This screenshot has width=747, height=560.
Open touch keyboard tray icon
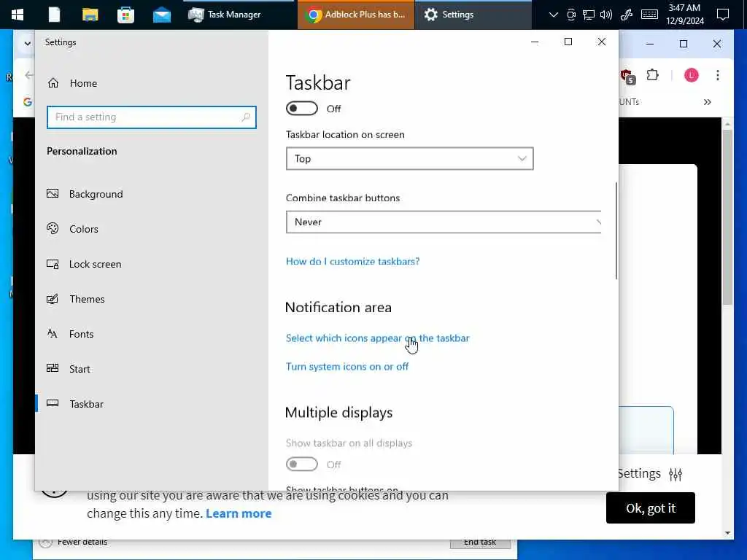[x=649, y=15]
